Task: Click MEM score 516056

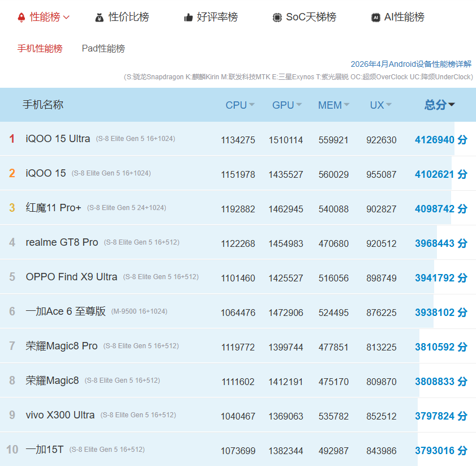Action: pyautogui.click(x=333, y=278)
